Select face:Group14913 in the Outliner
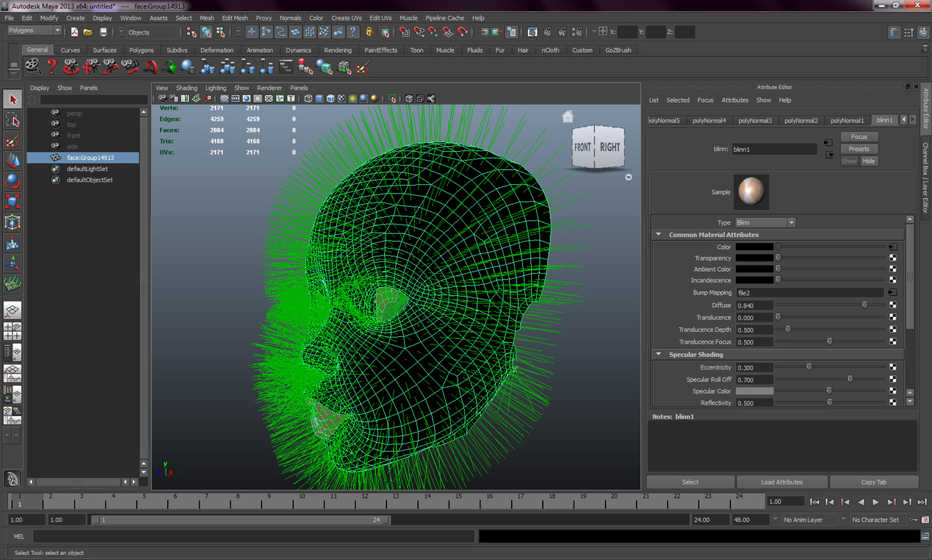 click(90, 158)
